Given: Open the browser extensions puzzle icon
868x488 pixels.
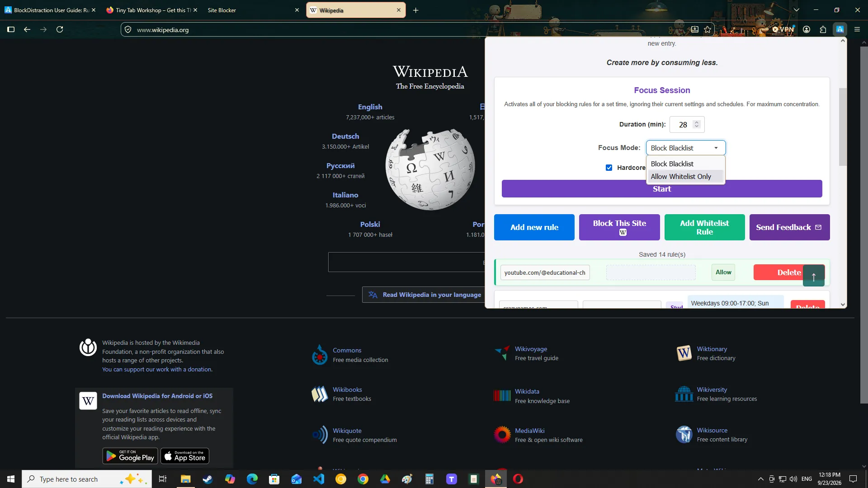Looking at the screenshot, I should point(823,29).
